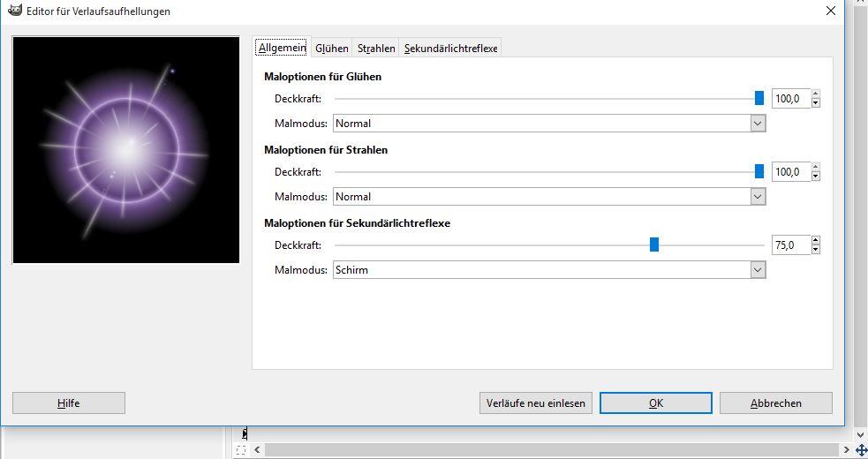
Task: Click the navigation cross-arrows icon in the background window
Action: 861,450
